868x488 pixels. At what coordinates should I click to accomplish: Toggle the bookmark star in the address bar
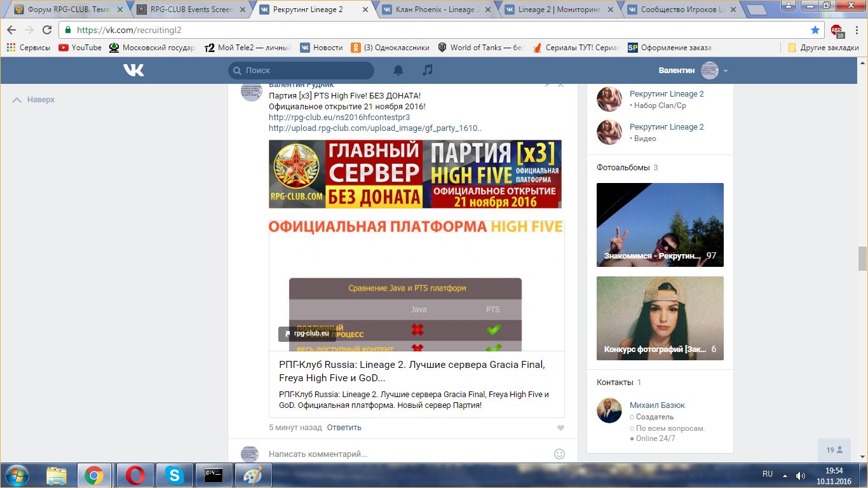point(815,30)
